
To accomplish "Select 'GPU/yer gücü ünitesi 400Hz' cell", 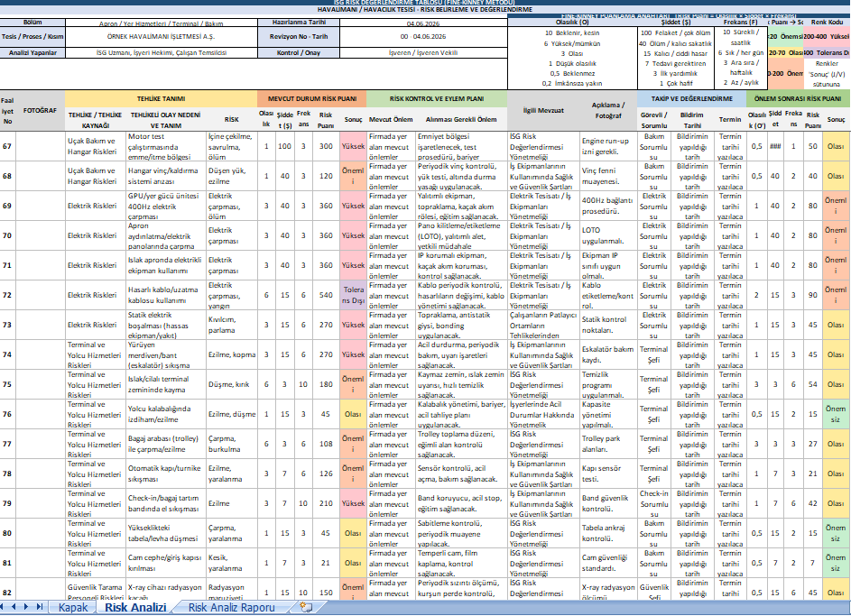I will [x=166, y=206].
